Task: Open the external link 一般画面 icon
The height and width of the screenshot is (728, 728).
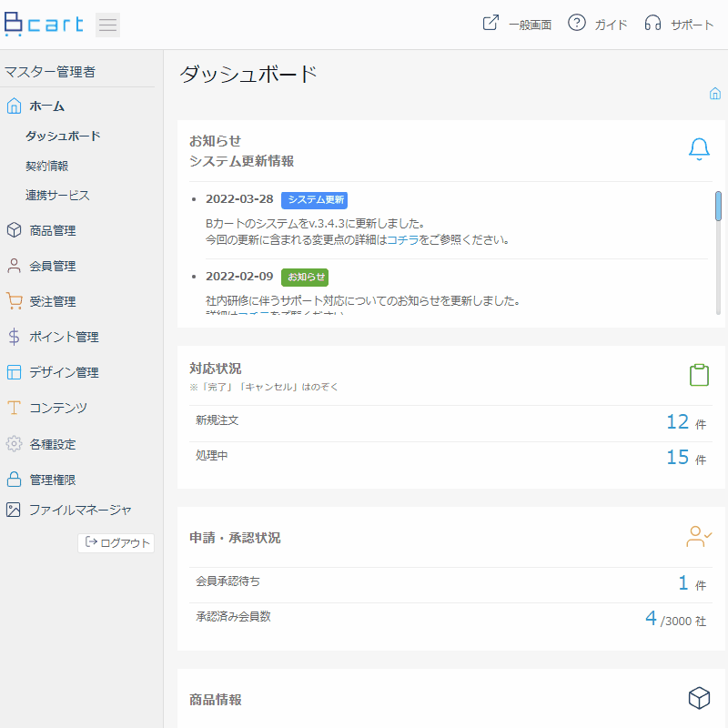Action: pyautogui.click(x=490, y=23)
